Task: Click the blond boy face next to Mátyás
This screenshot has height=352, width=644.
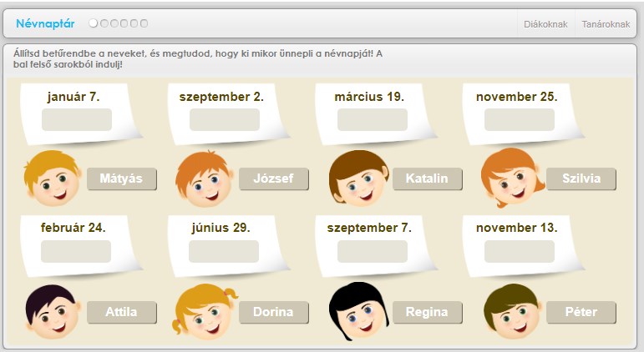Action: click(52, 179)
